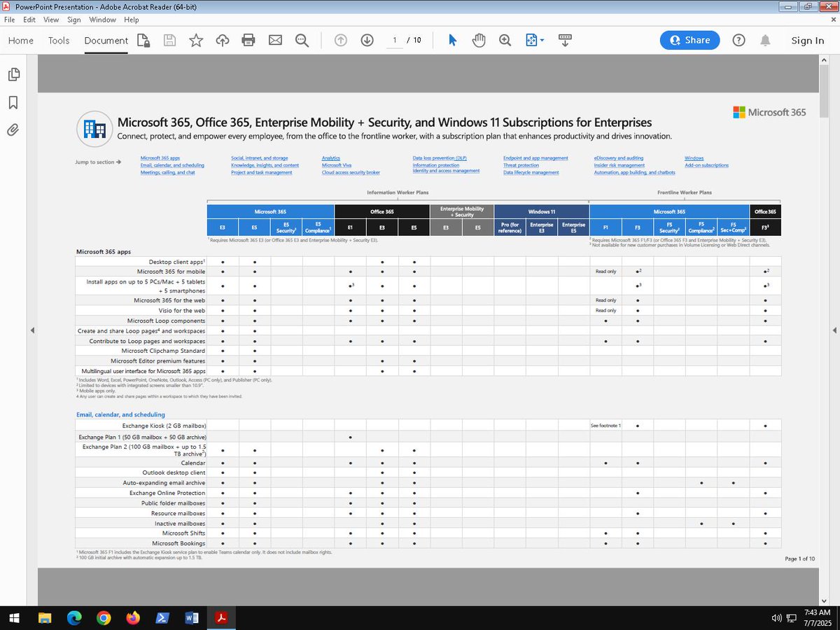Open the attachments paperclip panel
This screenshot has width=840, height=630.
13,129
